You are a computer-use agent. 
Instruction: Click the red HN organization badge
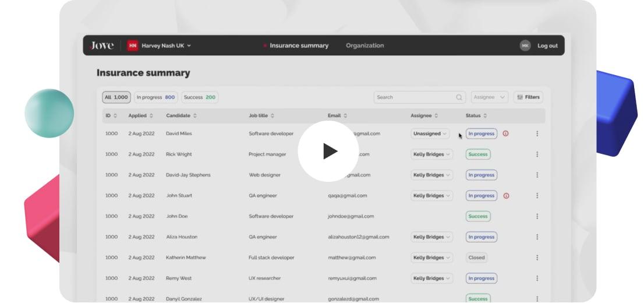(132, 45)
